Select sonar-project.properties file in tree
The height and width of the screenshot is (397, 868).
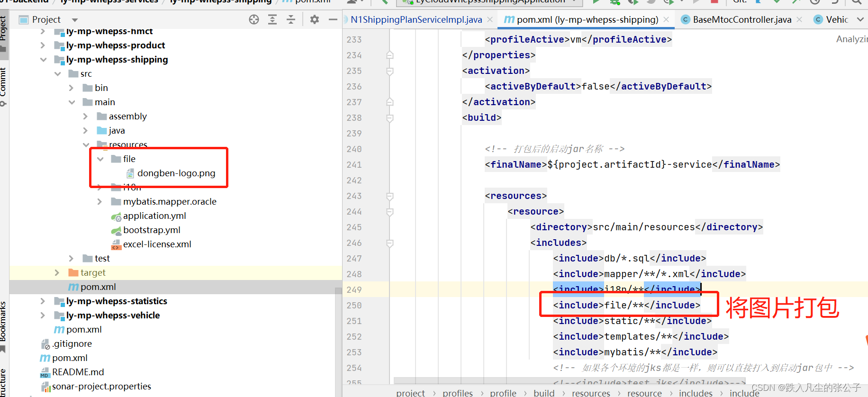(x=96, y=386)
